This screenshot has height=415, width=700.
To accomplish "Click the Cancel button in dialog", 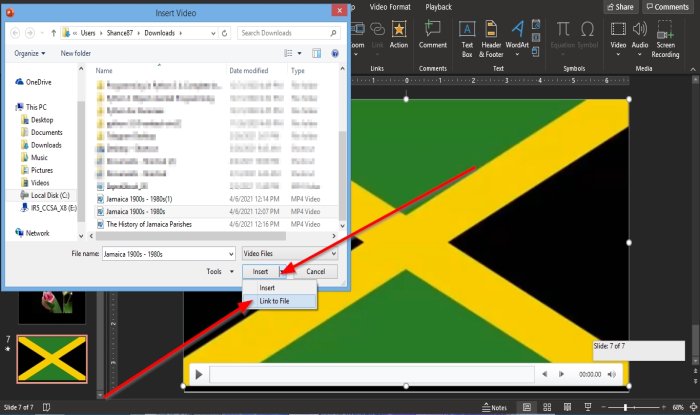I will (315, 271).
